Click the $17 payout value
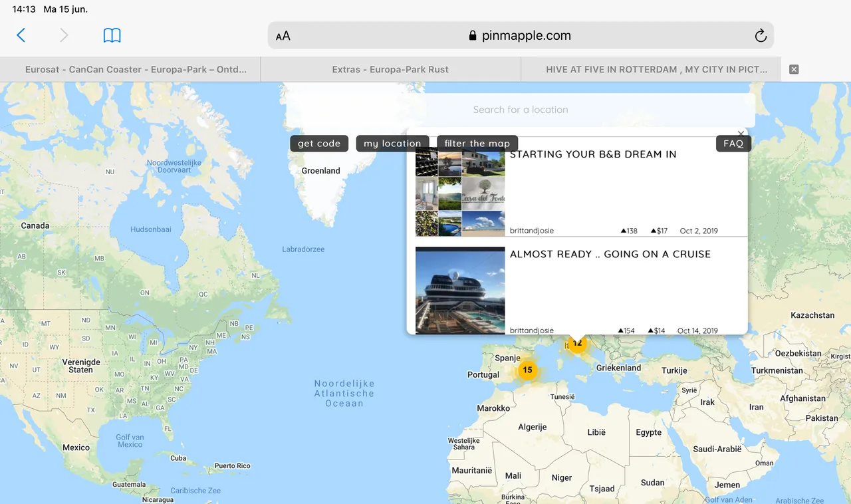The width and height of the screenshot is (851, 504). (x=660, y=231)
